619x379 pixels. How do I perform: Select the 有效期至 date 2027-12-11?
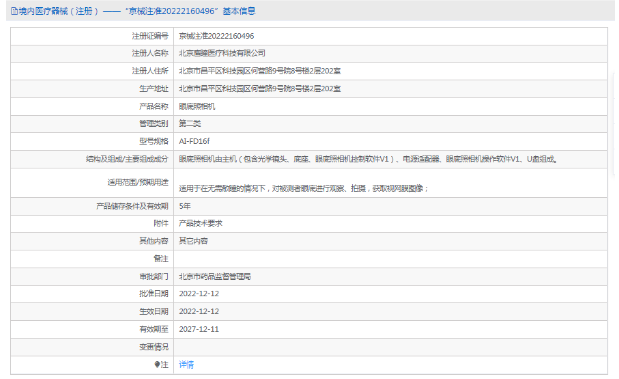[199, 329]
